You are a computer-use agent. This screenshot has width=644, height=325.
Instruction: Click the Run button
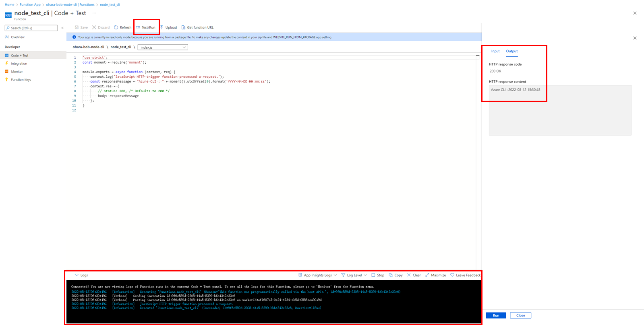pyautogui.click(x=496, y=315)
